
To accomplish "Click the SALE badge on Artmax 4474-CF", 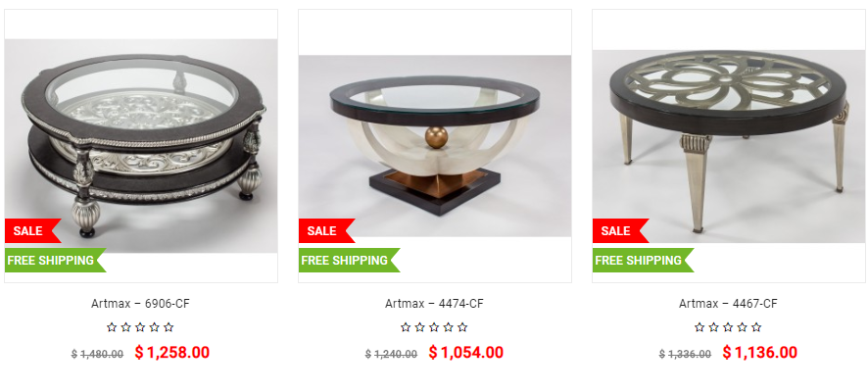I will (326, 231).
